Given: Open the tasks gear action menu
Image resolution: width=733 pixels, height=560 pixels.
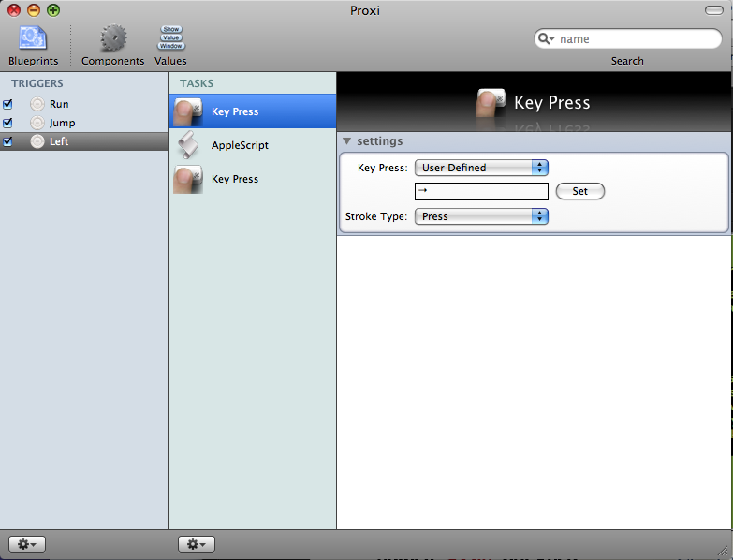Looking at the screenshot, I should point(197,544).
